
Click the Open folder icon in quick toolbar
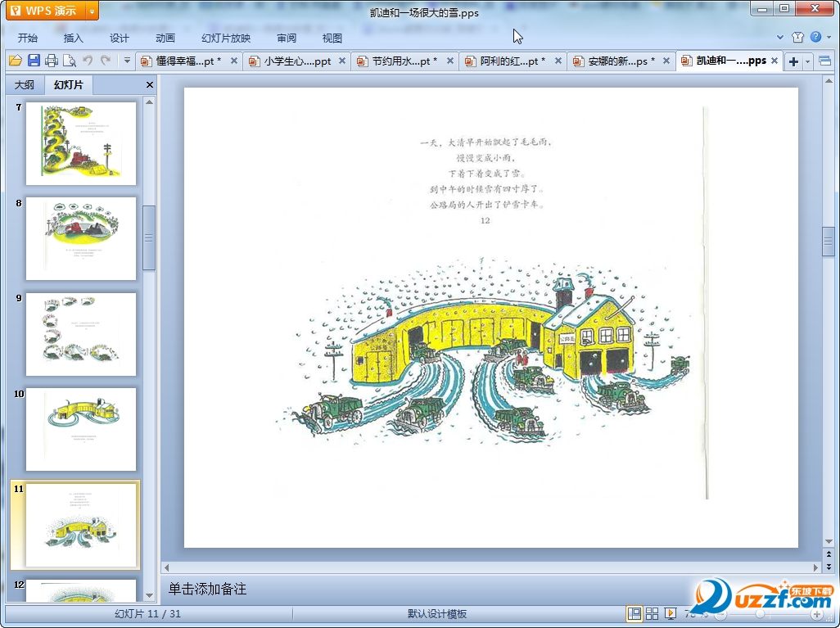click(x=15, y=61)
